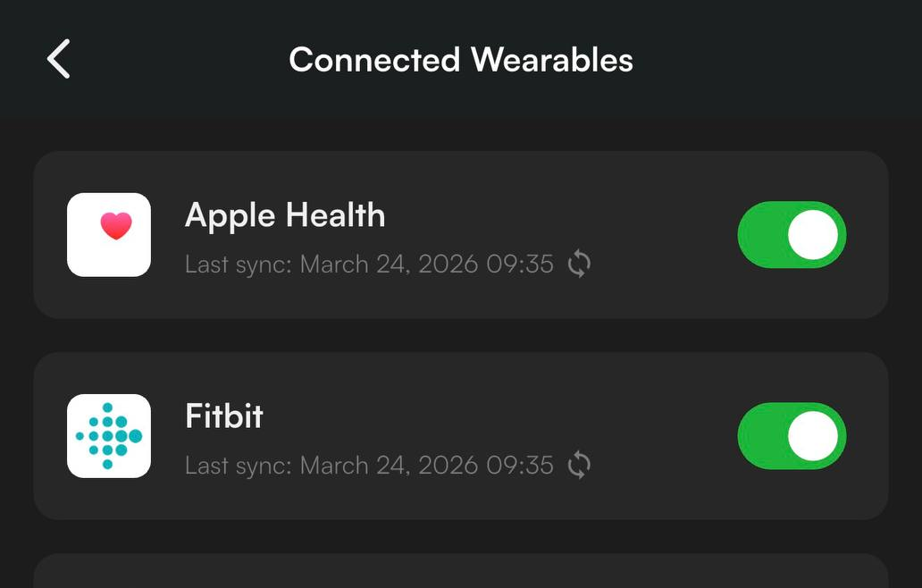
Task: Click the Apple Health heart app icon
Action: tap(109, 234)
